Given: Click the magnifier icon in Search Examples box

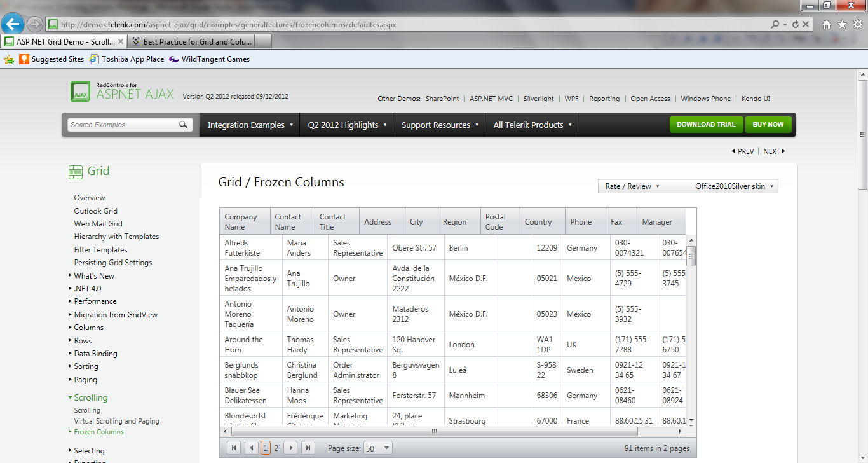Looking at the screenshot, I should point(183,125).
